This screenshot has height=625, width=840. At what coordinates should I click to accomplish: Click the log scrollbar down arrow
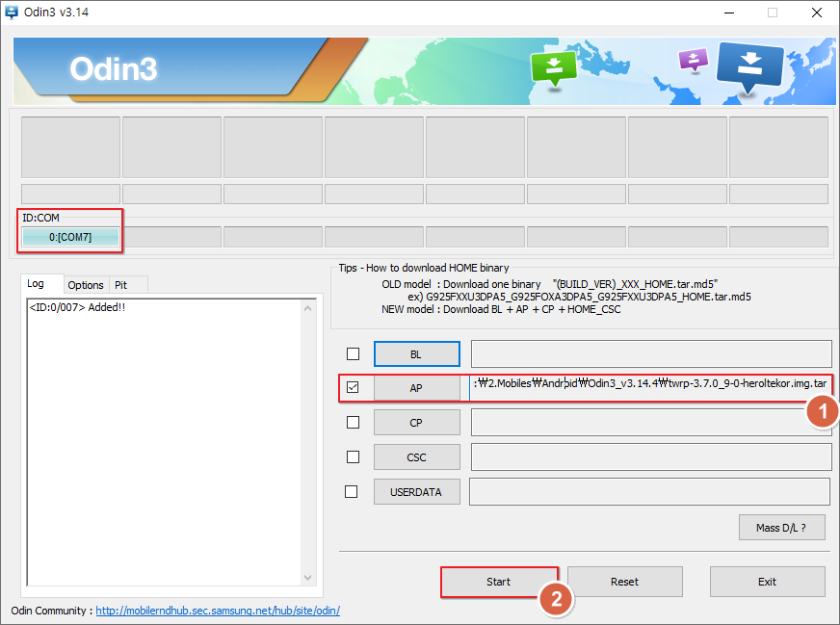(307, 578)
